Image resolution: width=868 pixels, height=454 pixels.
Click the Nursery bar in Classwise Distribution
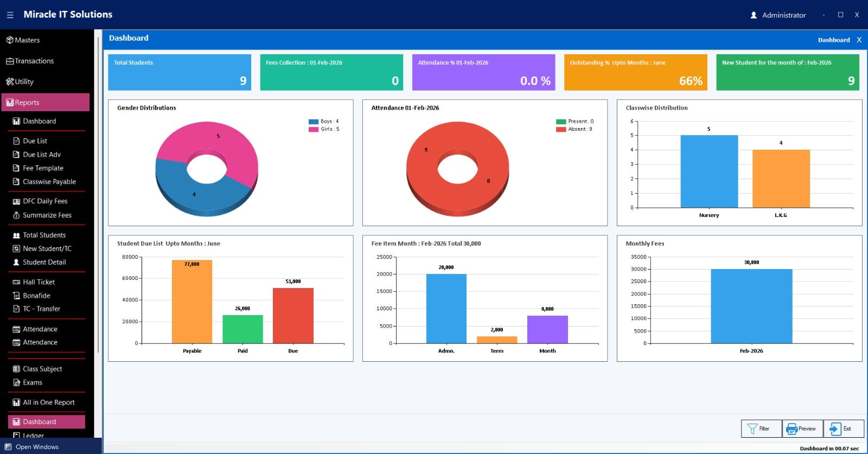click(x=709, y=171)
